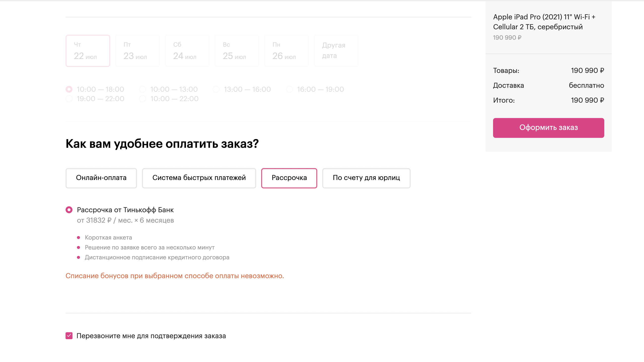Viewport: 644px width, 362px height.
Task: Choose По счету для юрлиц payment
Action: coord(366,178)
